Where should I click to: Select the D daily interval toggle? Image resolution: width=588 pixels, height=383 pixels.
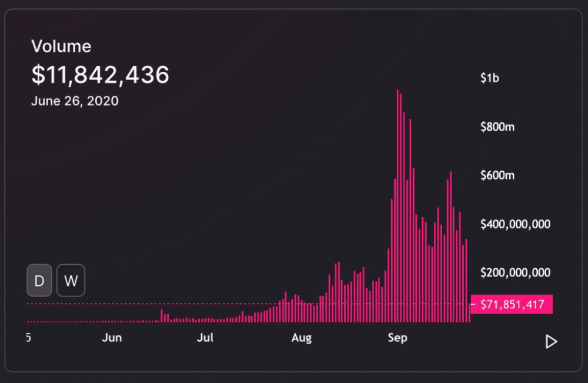[x=39, y=281]
